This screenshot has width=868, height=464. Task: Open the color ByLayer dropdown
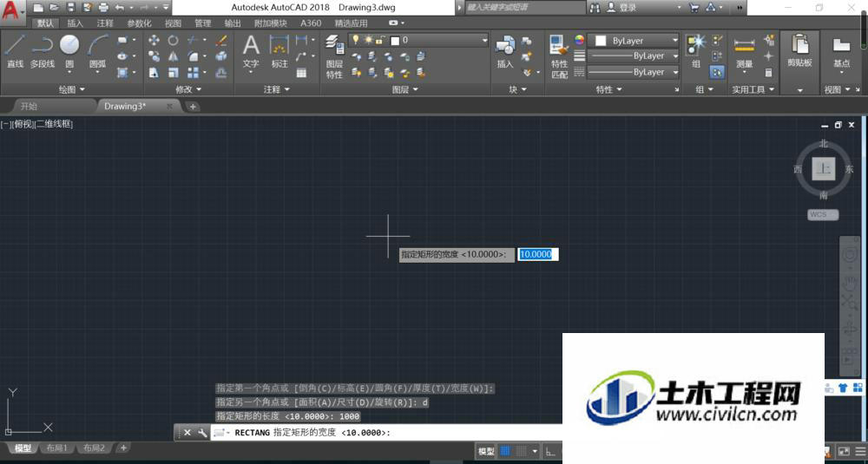click(634, 41)
